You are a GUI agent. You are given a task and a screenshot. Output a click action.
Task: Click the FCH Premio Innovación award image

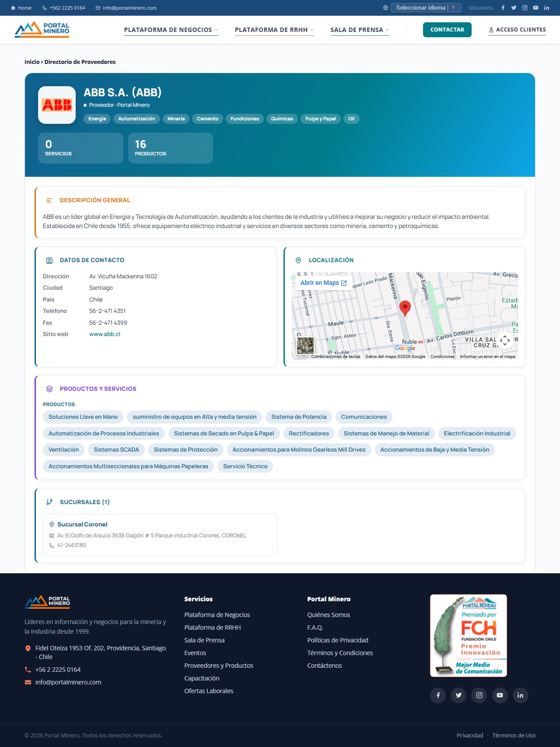pyautogui.click(x=469, y=635)
